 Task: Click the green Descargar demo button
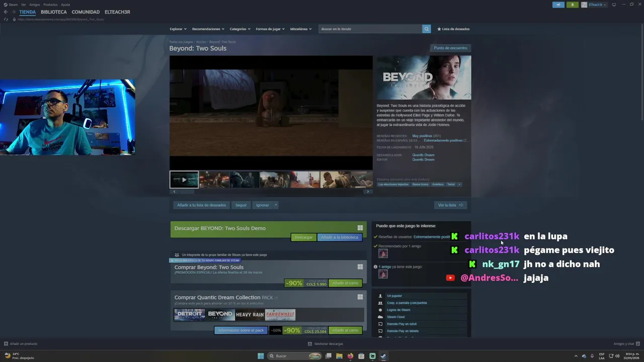click(303, 237)
